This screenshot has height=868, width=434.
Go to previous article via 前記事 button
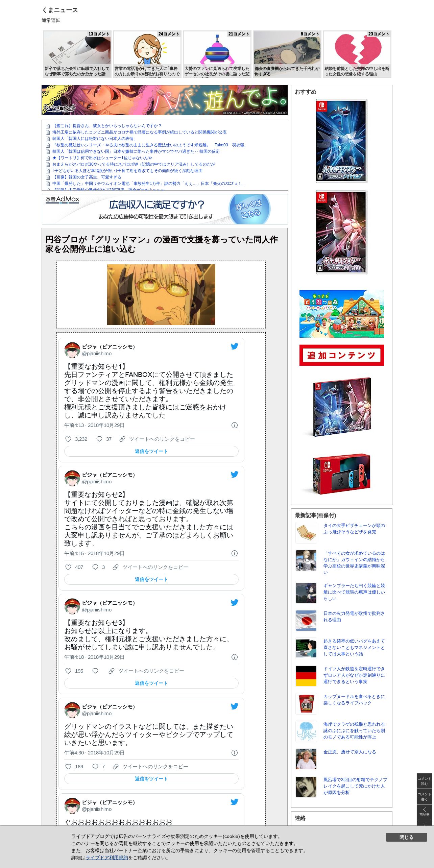click(424, 812)
